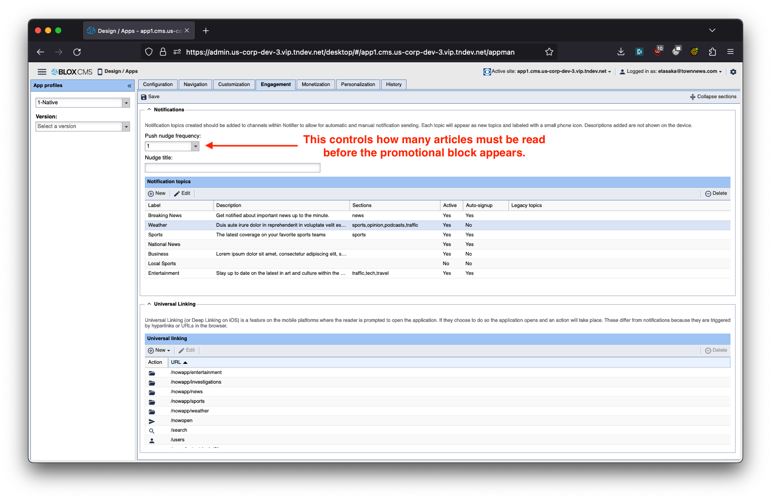Collapse the App profiles side panel
The image size is (771, 500).
click(129, 86)
